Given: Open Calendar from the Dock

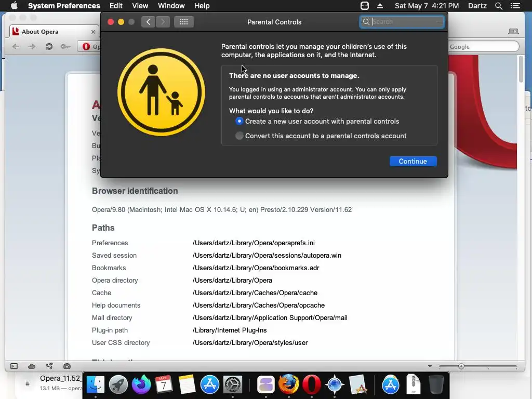Looking at the screenshot, I should point(164,384).
